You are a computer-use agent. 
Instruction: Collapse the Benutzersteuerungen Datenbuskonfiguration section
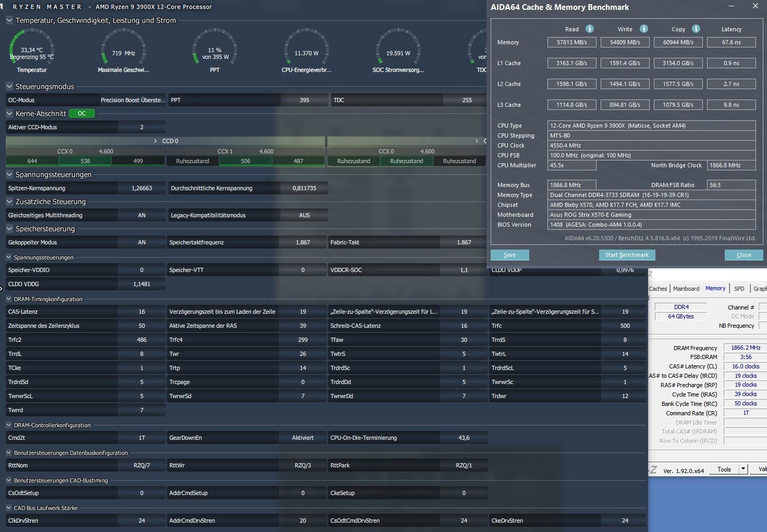(x=9, y=453)
